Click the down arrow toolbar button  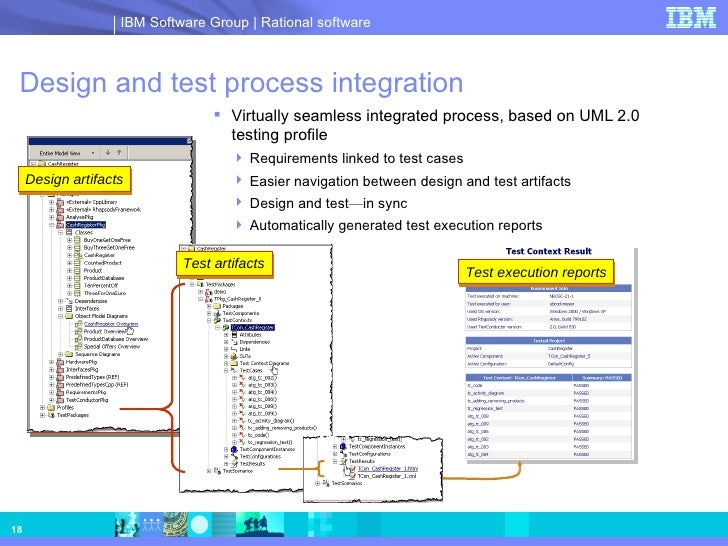pyautogui.click(x=108, y=152)
